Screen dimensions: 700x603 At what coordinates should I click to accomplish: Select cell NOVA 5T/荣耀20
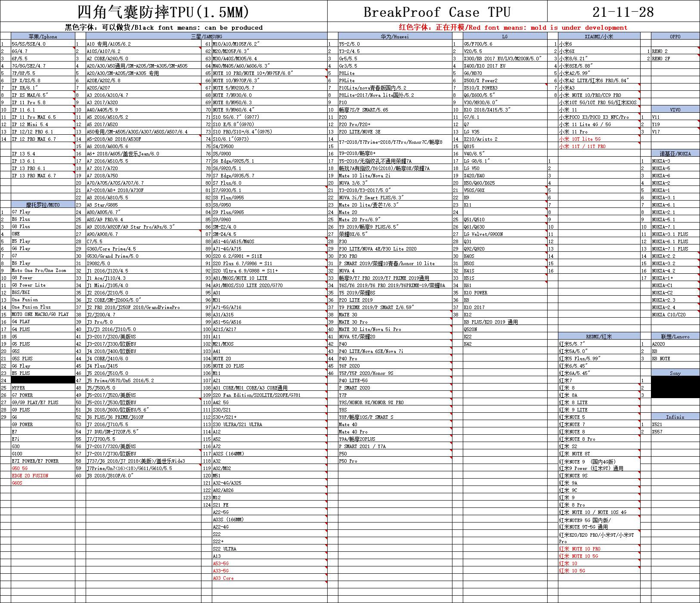point(395,337)
